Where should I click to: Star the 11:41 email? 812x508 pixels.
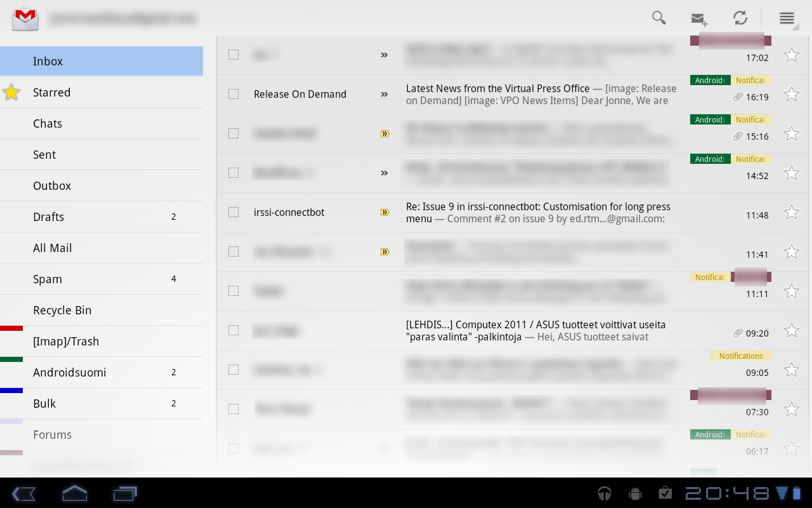coord(792,251)
